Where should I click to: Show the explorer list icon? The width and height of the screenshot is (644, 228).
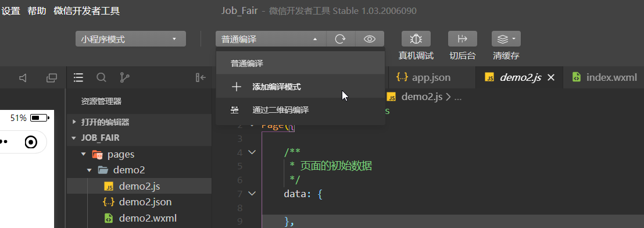click(x=78, y=77)
